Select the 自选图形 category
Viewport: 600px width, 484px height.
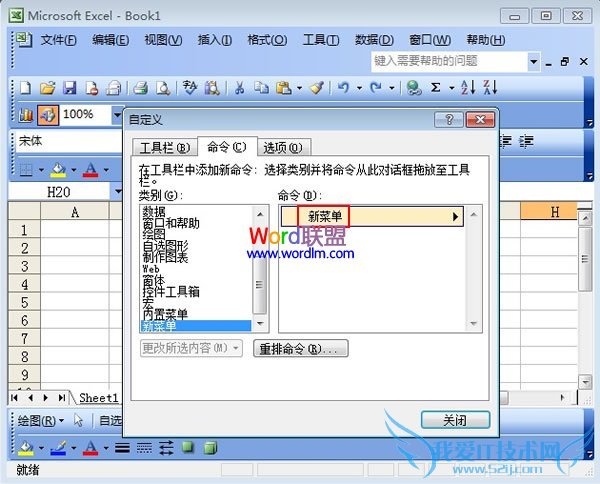pos(196,246)
